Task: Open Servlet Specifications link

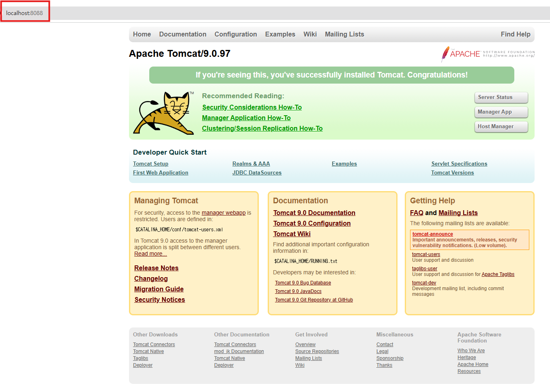Action: [459, 164]
